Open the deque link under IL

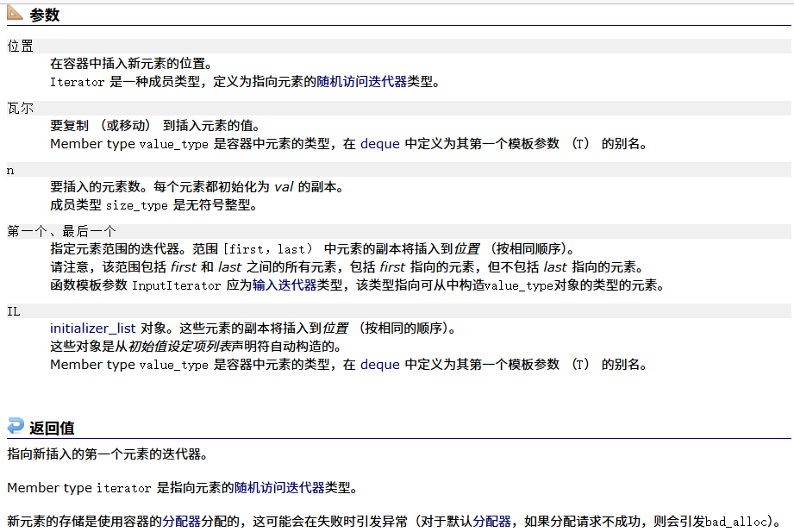pyautogui.click(x=380, y=365)
